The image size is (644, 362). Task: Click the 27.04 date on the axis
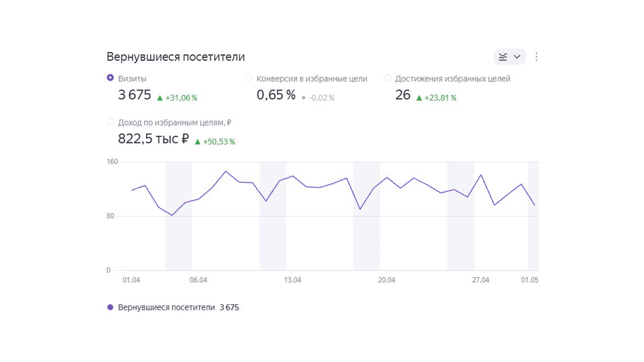(481, 280)
